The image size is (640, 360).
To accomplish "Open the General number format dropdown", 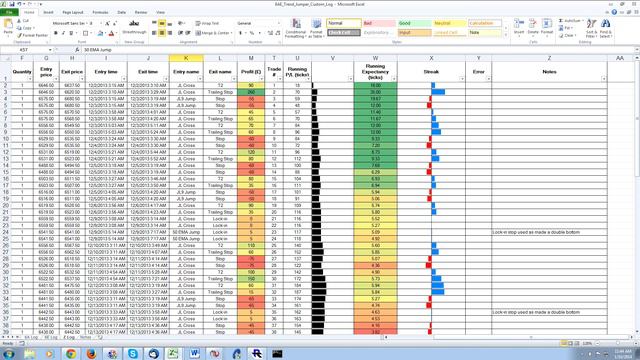I will tap(279, 23).
